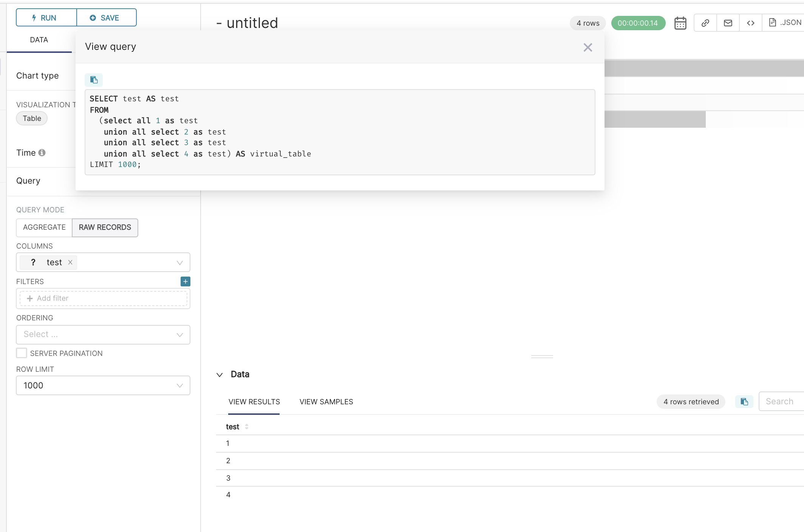Open embed code angle brackets icon
Image resolution: width=804 pixels, height=532 pixels.
[x=750, y=23]
